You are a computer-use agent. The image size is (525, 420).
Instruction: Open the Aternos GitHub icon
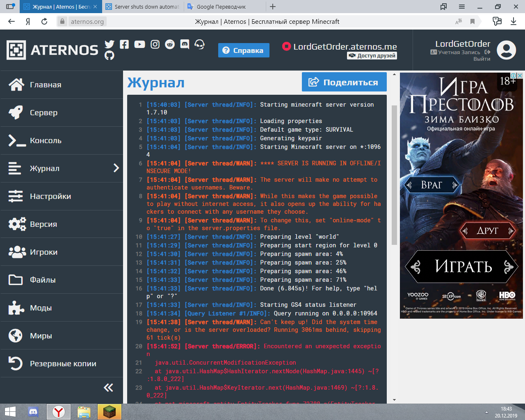(110, 55)
